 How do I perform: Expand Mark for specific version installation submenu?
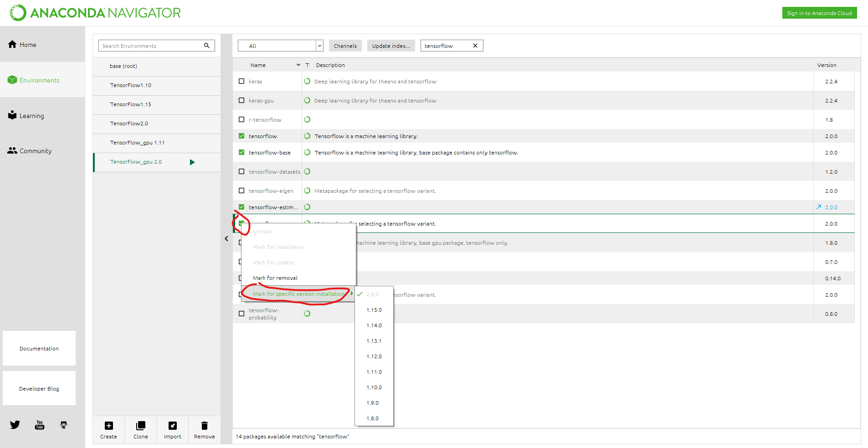pyautogui.click(x=298, y=294)
